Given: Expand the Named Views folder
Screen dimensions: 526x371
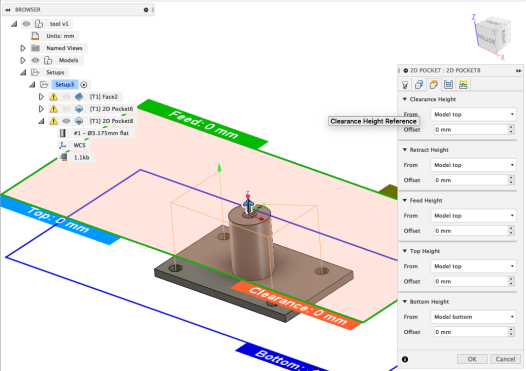Looking at the screenshot, I should pyautogui.click(x=23, y=48).
